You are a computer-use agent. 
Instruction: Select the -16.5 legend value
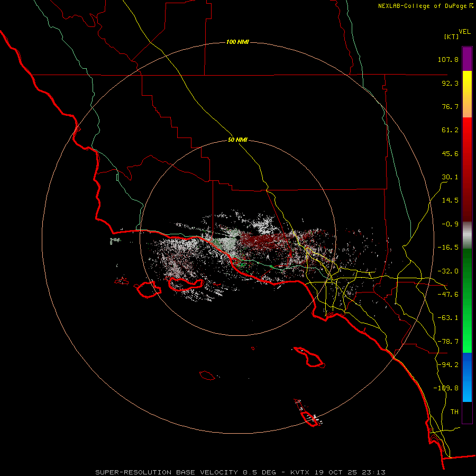coord(448,248)
